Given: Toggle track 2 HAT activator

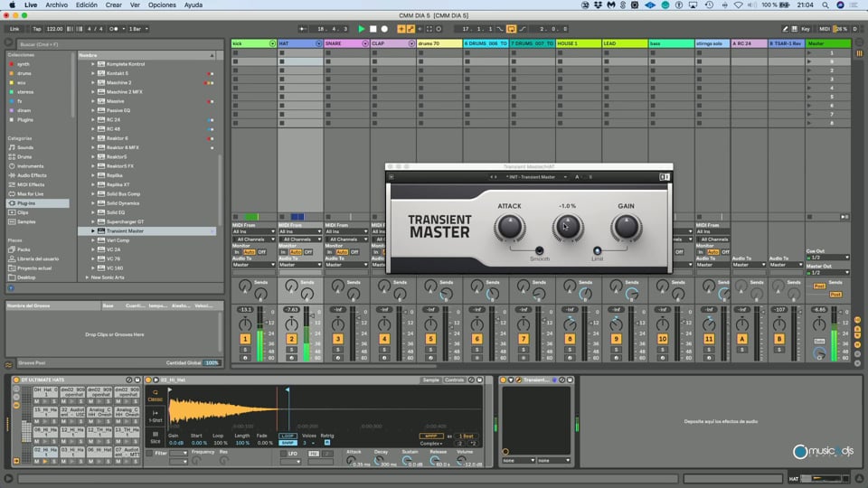Looking at the screenshot, I should [x=292, y=339].
